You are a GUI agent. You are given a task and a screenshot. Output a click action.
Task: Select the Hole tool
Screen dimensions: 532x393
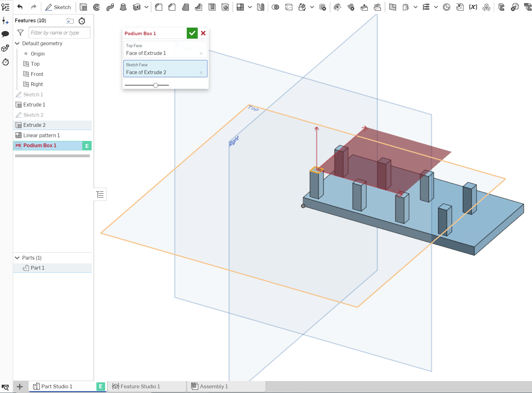(x=225, y=7)
